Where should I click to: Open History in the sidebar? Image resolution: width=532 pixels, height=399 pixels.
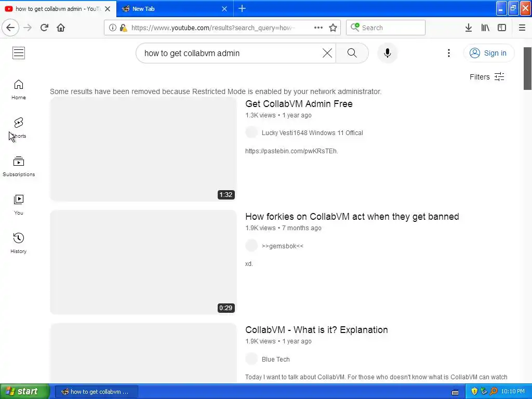click(x=19, y=243)
